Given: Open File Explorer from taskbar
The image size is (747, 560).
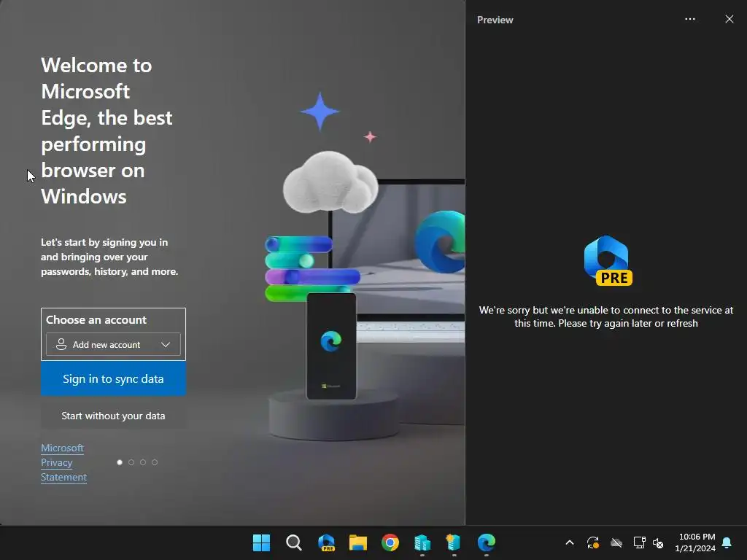Looking at the screenshot, I should point(357,542).
